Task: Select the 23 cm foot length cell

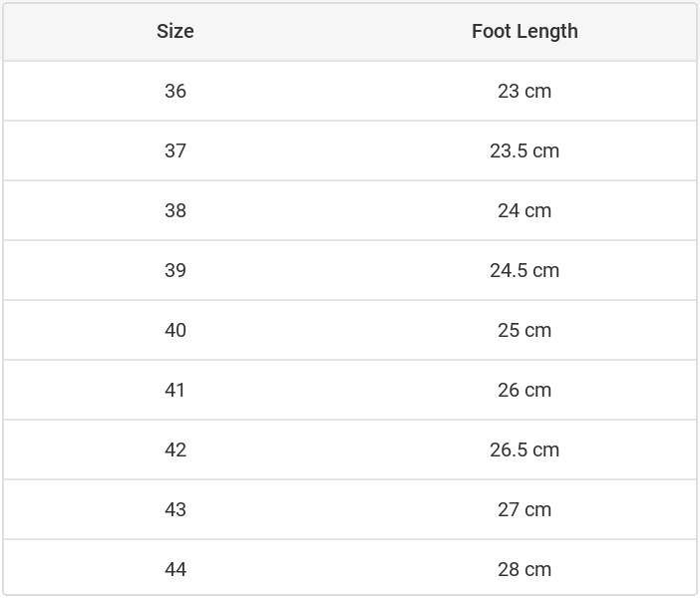Action: point(525,91)
